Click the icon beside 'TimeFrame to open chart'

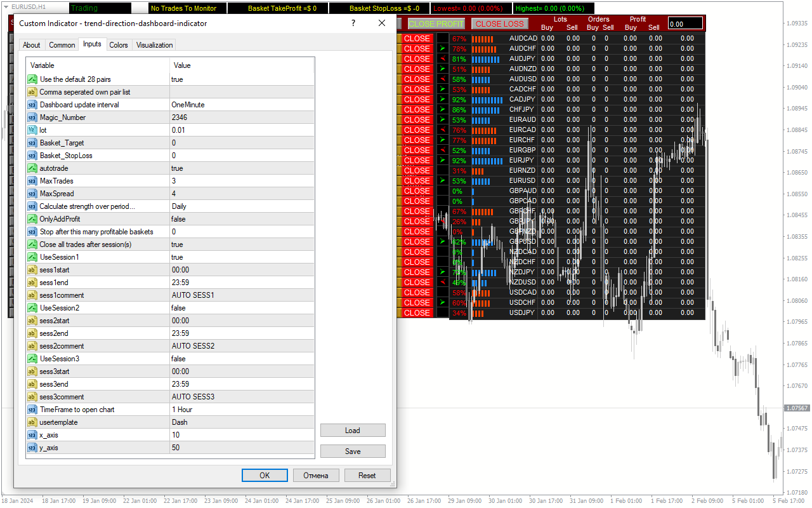tap(32, 410)
